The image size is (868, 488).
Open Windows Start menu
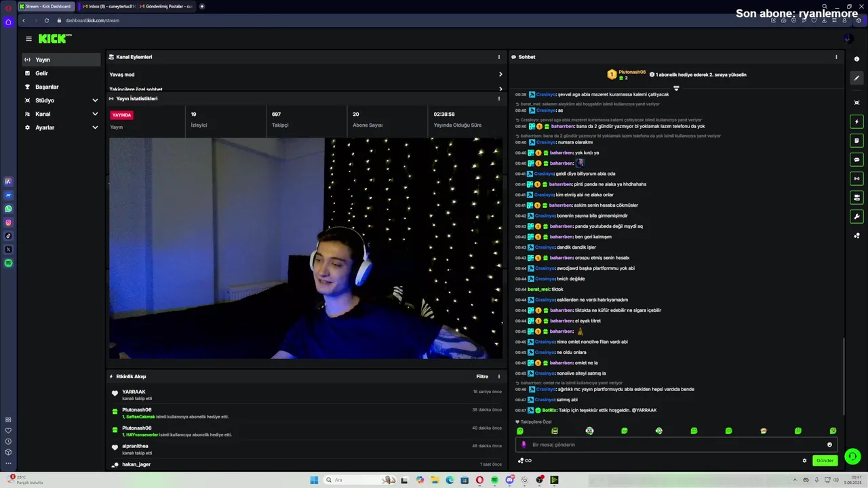(314, 480)
